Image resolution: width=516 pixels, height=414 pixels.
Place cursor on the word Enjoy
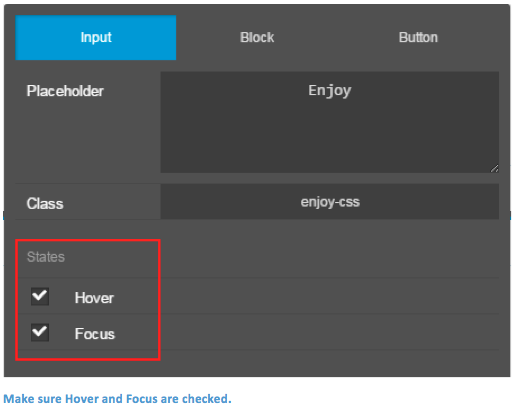330,91
